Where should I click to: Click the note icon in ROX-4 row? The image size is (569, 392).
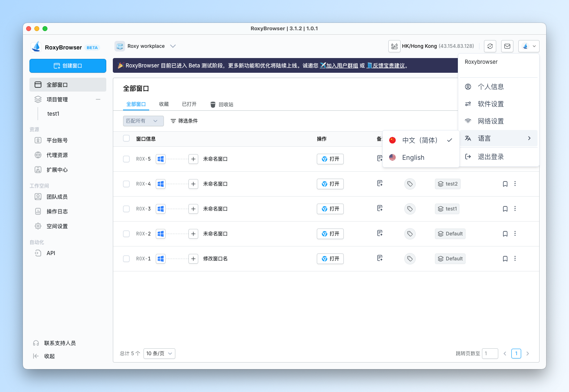click(x=380, y=184)
